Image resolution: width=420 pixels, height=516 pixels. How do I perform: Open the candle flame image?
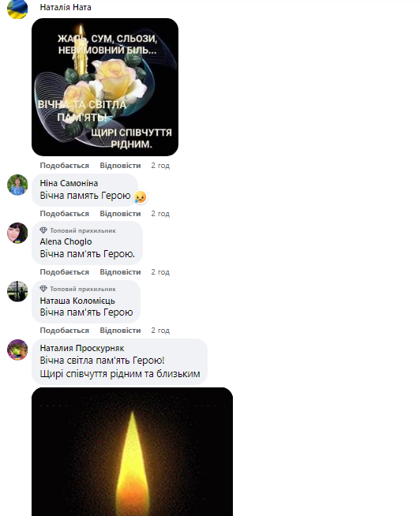[132, 451]
